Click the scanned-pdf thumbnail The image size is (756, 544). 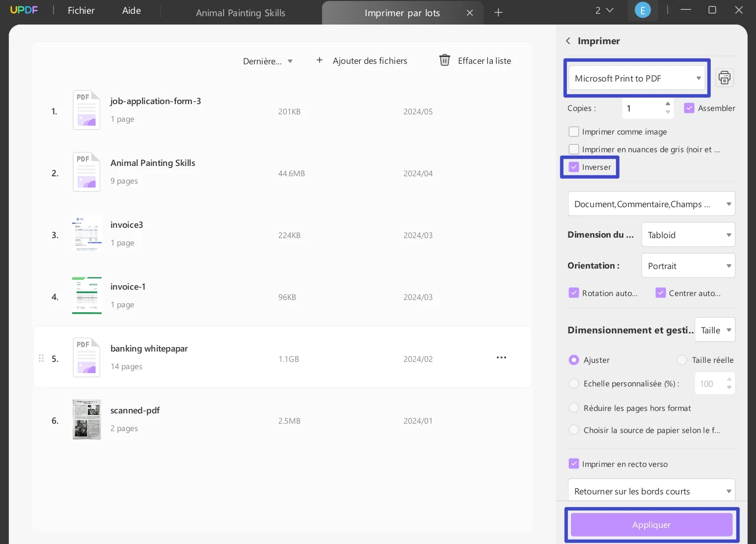[x=86, y=419]
